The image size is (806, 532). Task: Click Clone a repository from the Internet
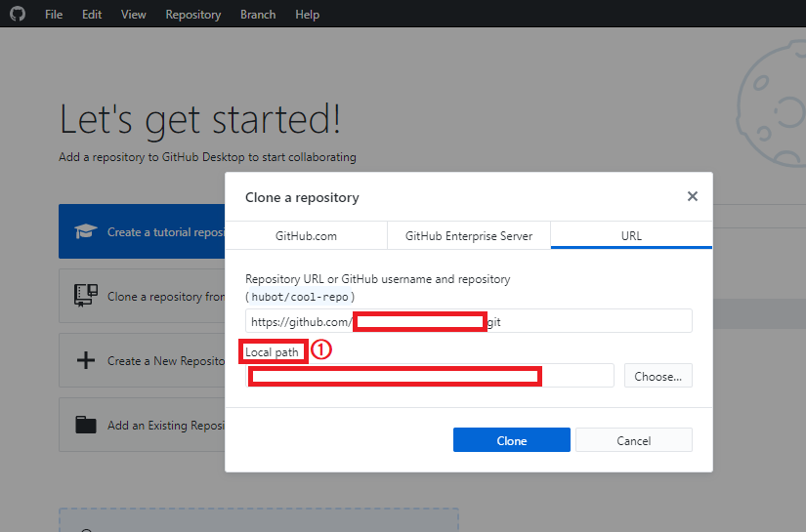142,297
